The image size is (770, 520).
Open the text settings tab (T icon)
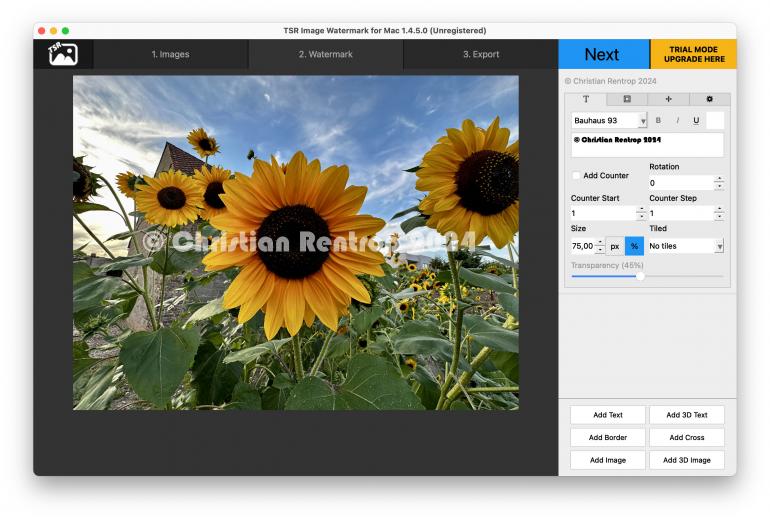tap(586, 99)
